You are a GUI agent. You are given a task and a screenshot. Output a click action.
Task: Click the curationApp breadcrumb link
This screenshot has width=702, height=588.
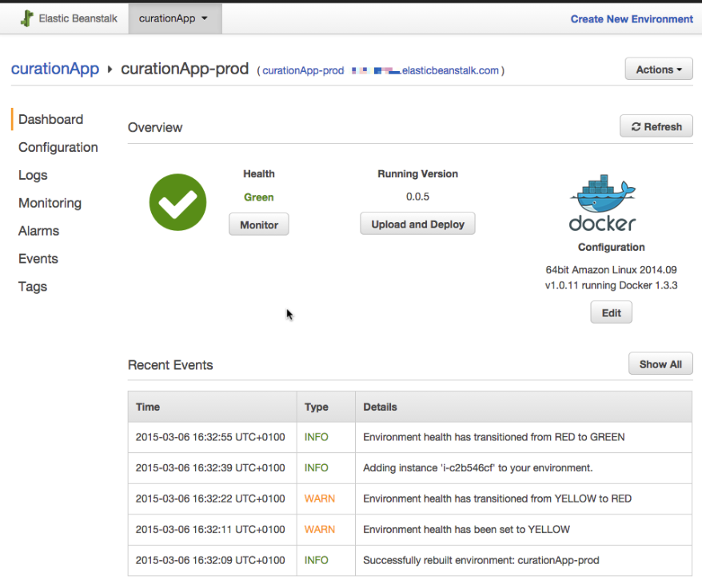point(55,69)
